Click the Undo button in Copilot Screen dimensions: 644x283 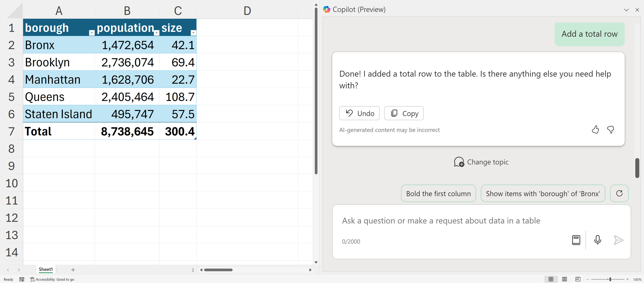(x=359, y=113)
